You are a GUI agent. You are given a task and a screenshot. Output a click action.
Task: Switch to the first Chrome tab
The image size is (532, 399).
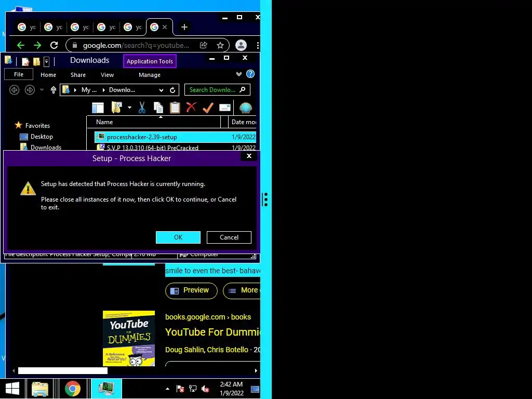pyautogui.click(x=27, y=27)
